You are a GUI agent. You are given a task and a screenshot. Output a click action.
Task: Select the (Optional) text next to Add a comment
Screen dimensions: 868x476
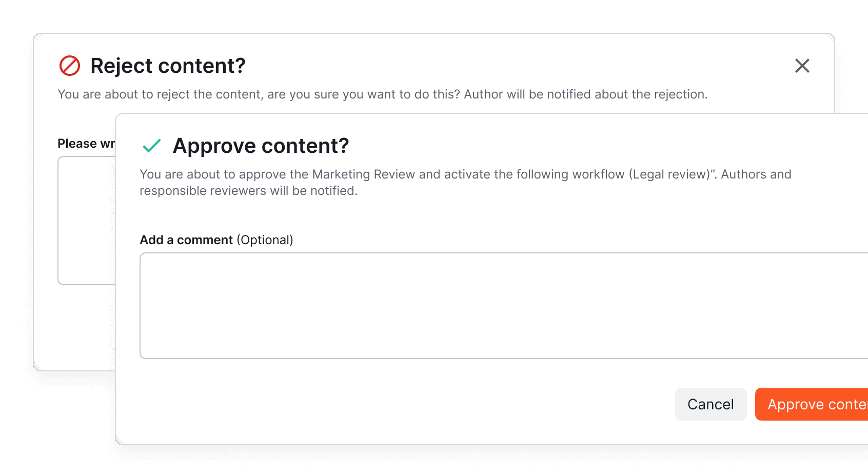tap(265, 240)
